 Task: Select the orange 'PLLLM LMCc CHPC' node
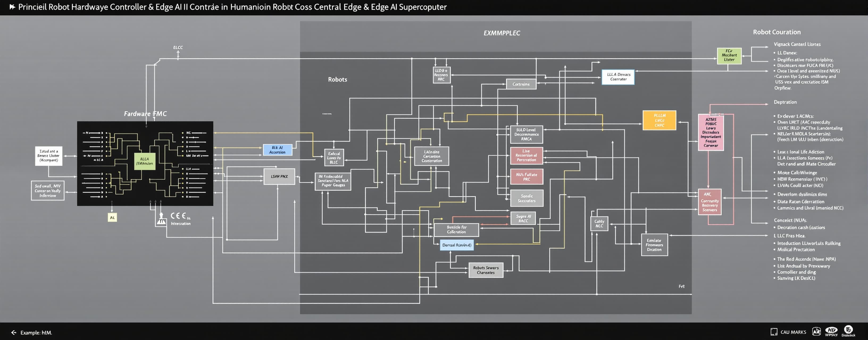(x=660, y=120)
